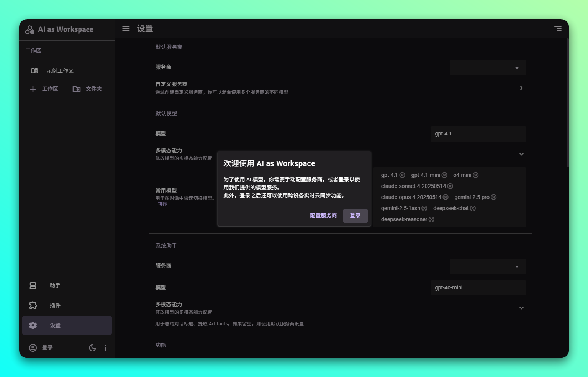Remove gemini-2.5-pro chip
Screen dimensions: 588x377
[x=494, y=197]
